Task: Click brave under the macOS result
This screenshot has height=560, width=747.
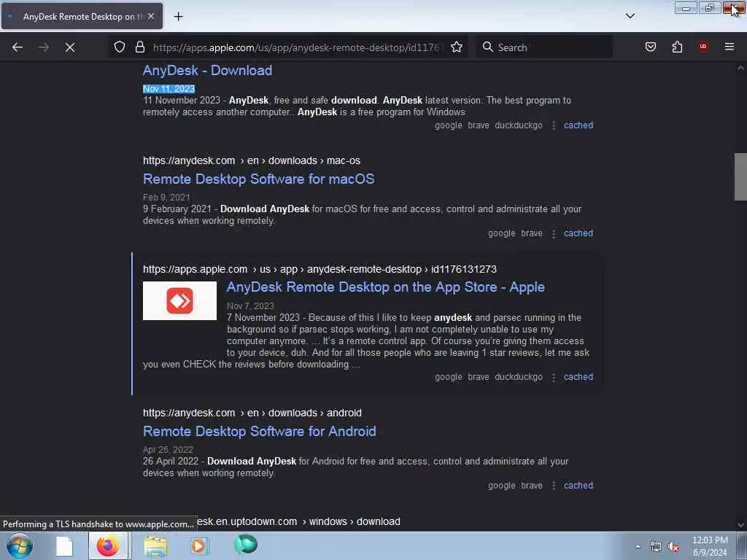Action: 532,233
